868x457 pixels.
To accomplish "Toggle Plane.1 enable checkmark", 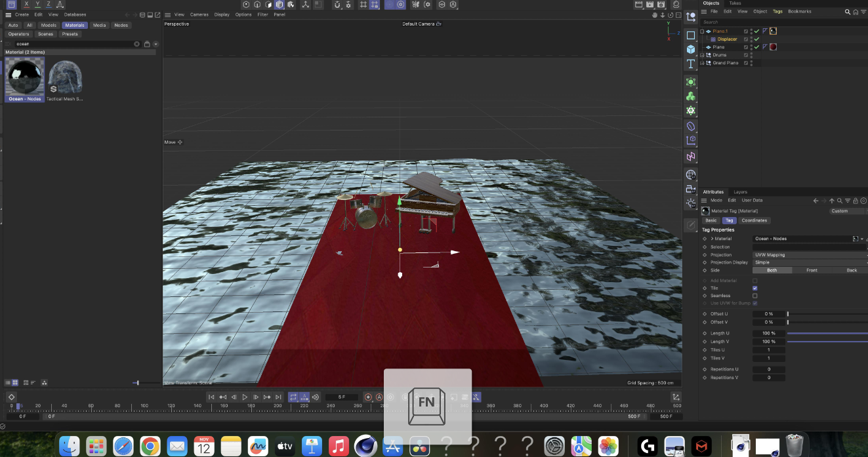I will [757, 31].
